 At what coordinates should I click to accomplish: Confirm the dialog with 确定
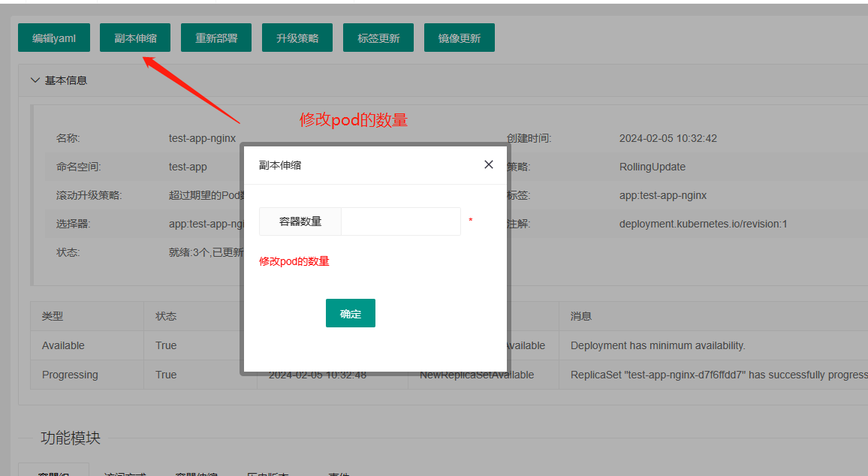click(x=351, y=313)
